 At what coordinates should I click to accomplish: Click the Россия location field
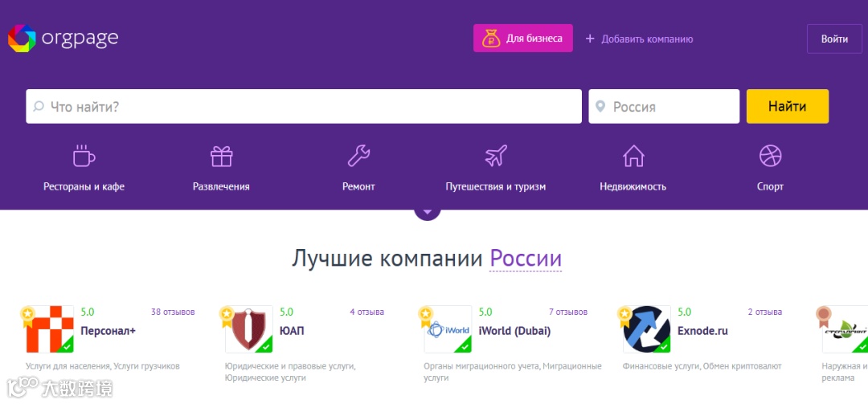pos(664,106)
